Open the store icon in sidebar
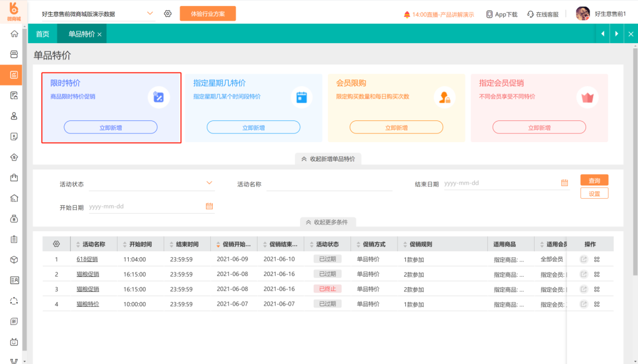The height and width of the screenshot is (364, 638). tap(14, 54)
